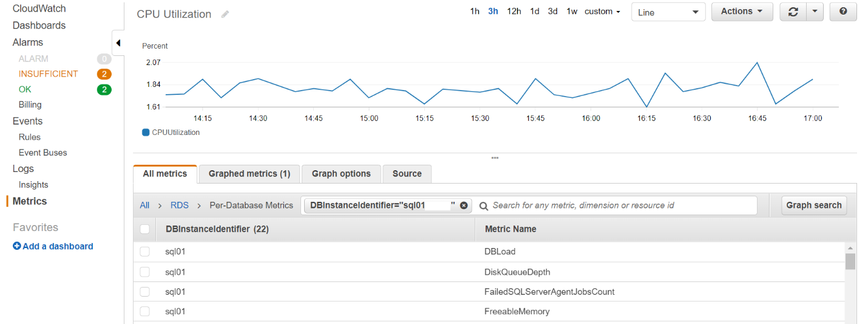This screenshot has height=324, width=868.
Task: Toggle the select-all metrics checkbox
Action: click(144, 229)
